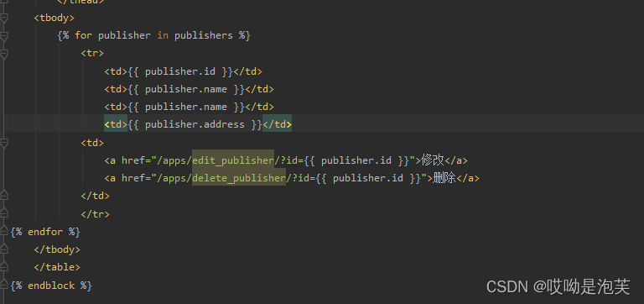Click 'publisher.address' in the highlighted line
The height and width of the screenshot is (304, 644).
pos(195,124)
